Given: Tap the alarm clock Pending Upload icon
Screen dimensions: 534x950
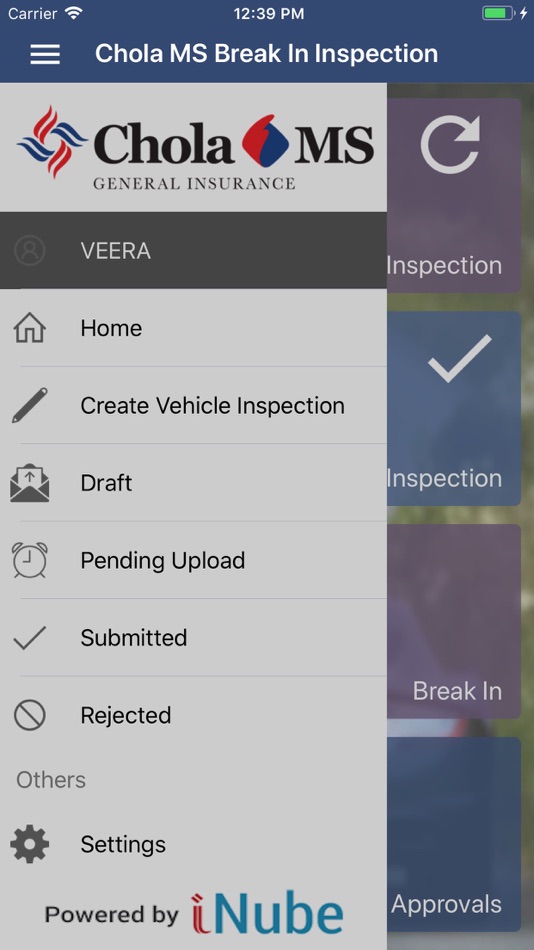Looking at the screenshot, I should pos(30,560).
